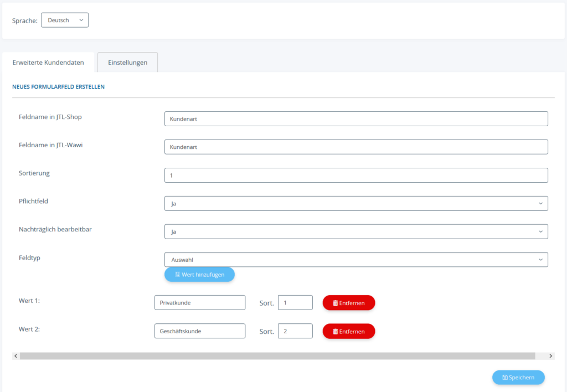Open the Sprache language dropdown
Image resolution: width=567 pixels, height=392 pixels.
coord(65,20)
